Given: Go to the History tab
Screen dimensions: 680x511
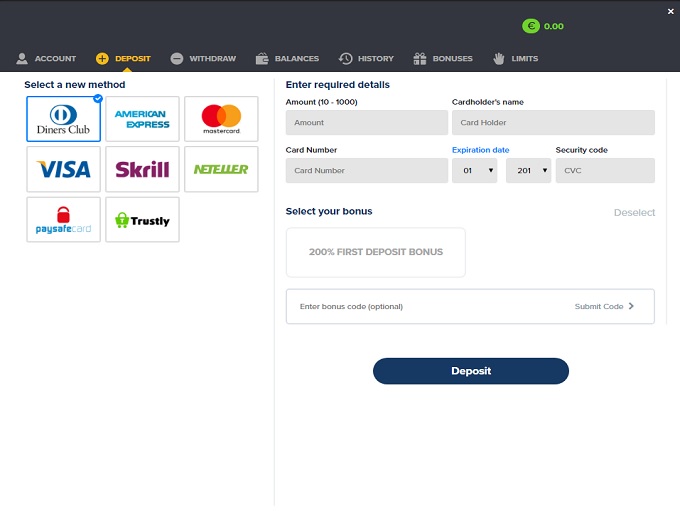Looking at the screenshot, I should [x=366, y=59].
